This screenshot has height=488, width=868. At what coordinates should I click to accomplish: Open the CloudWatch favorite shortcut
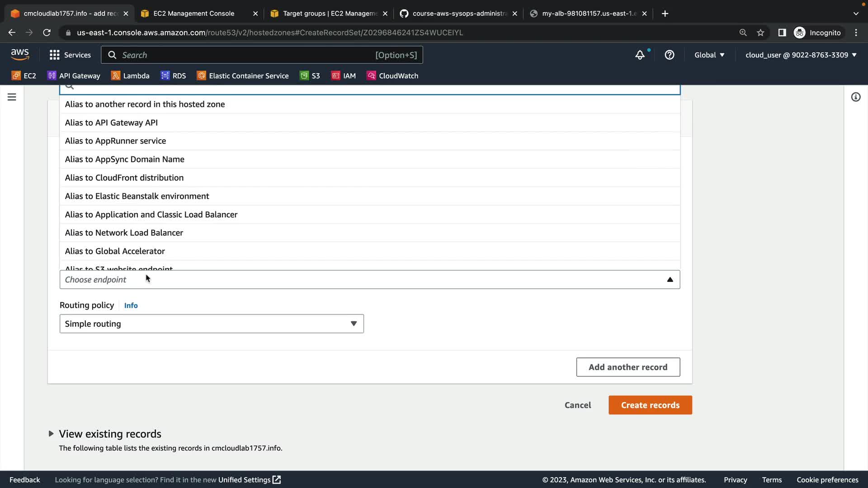pyautogui.click(x=392, y=76)
